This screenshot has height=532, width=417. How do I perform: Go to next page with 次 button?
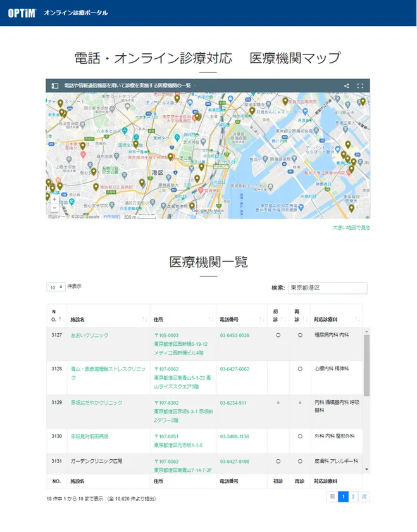364,497
